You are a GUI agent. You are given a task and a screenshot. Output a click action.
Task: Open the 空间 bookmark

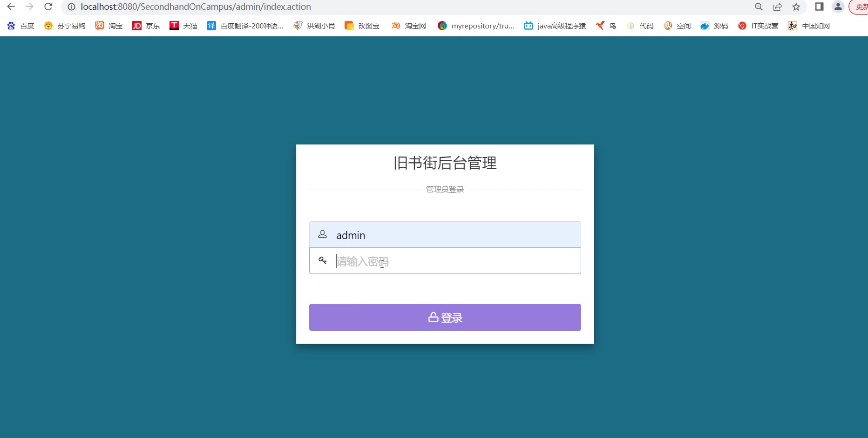pos(678,26)
